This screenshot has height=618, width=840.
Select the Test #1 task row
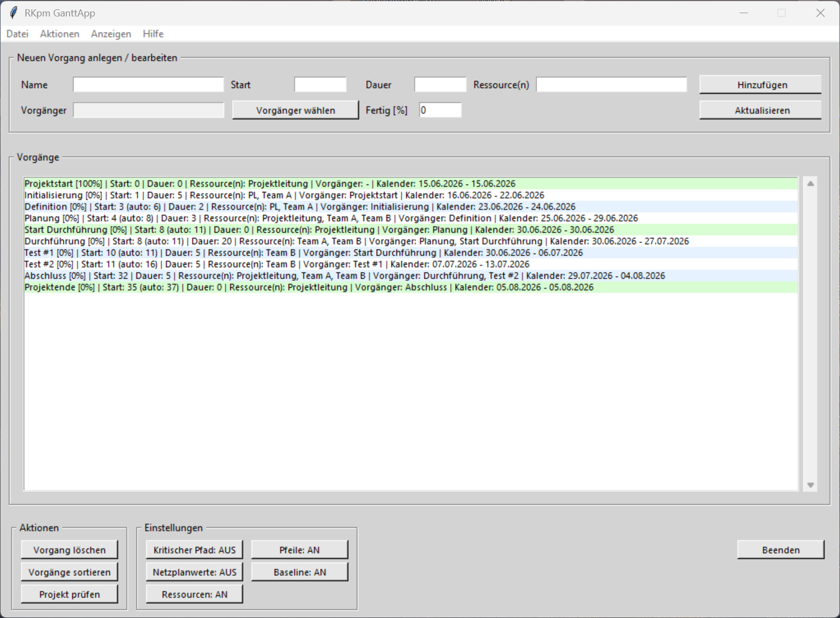pyautogui.click(x=411, y=253)
